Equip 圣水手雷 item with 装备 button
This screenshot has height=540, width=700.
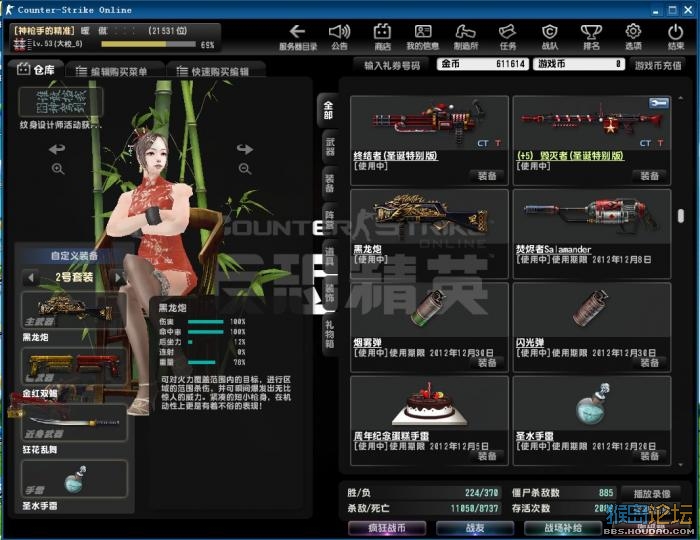(650, 456)
